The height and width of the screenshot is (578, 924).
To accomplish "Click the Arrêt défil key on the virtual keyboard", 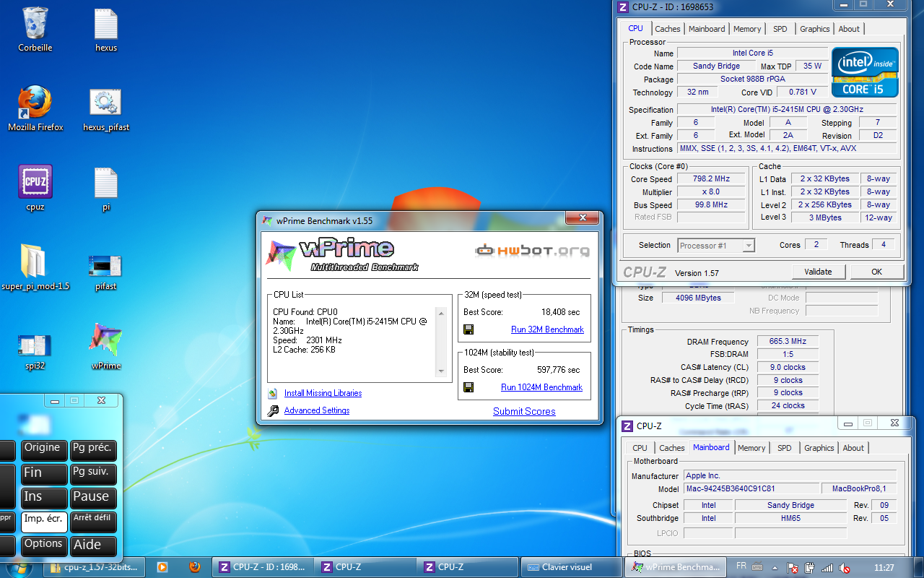I will (x=93, y=522).
